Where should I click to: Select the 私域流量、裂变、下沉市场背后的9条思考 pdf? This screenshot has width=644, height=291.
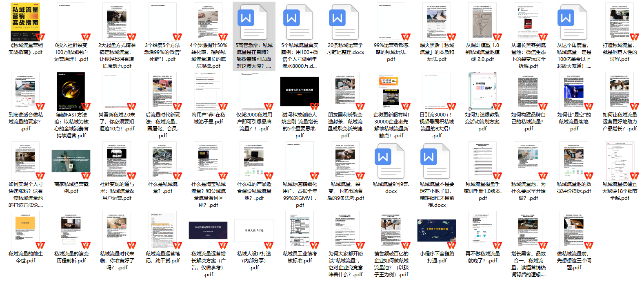click(x=345, y=160)
